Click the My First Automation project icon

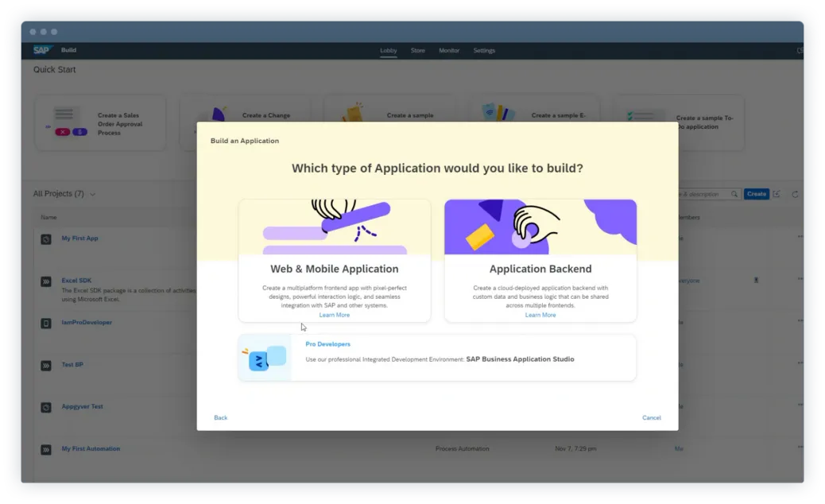click(x=46, y=450)
